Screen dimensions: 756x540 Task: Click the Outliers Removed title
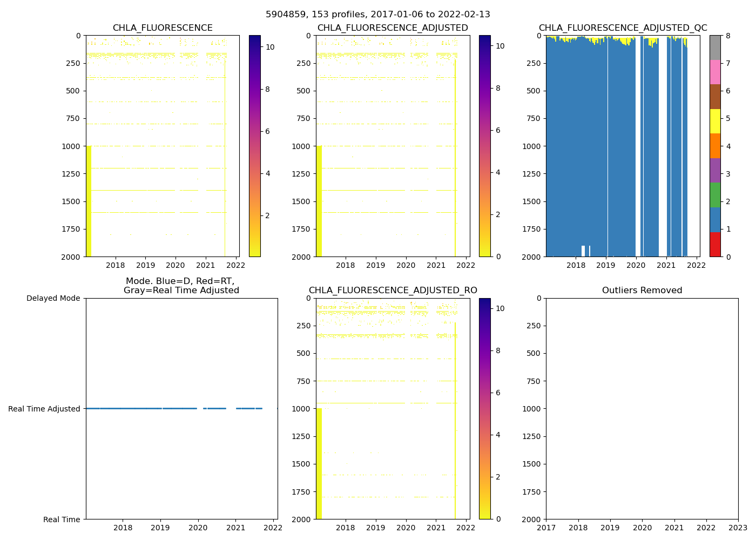(x=642, y=291)
